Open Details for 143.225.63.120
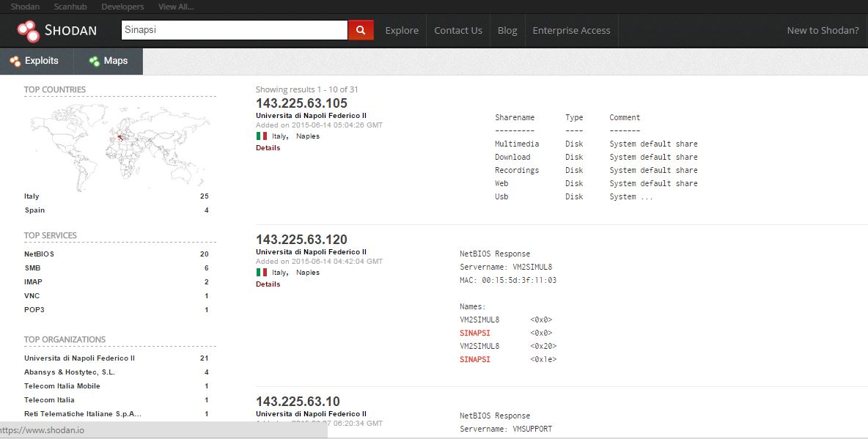This screenshot has width=868, height=439. tap(268, 284)
